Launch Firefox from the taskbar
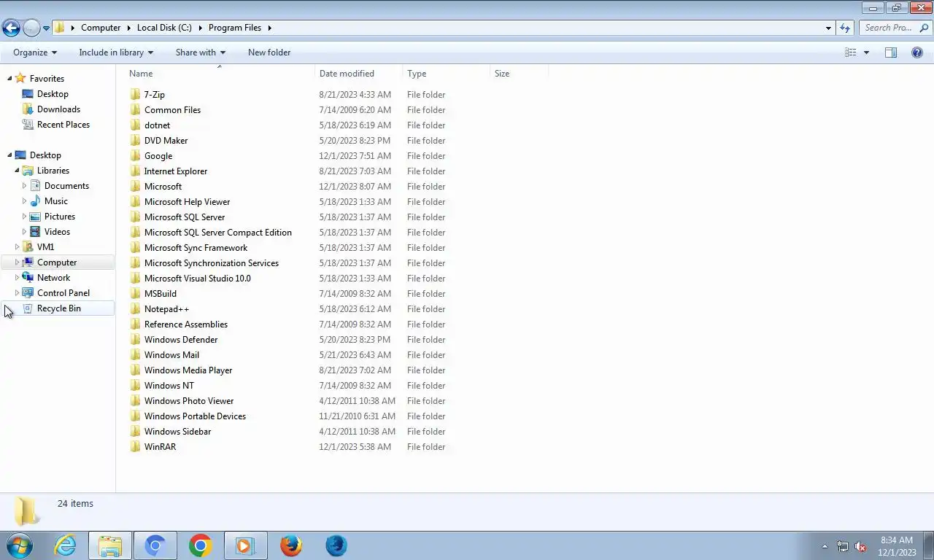This screenshot has width=934, height=560. (290, 545)
